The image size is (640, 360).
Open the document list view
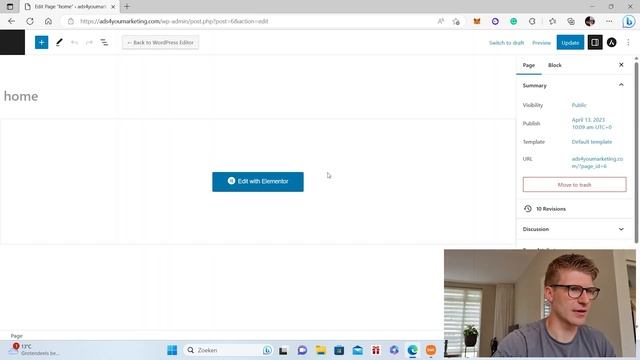pyautogui.click(x=104, y=42)
